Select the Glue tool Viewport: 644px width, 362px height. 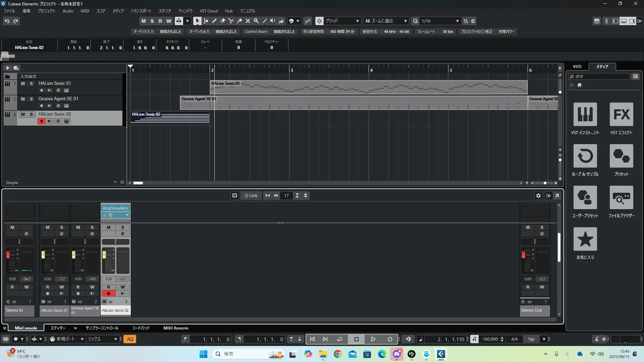239,21
